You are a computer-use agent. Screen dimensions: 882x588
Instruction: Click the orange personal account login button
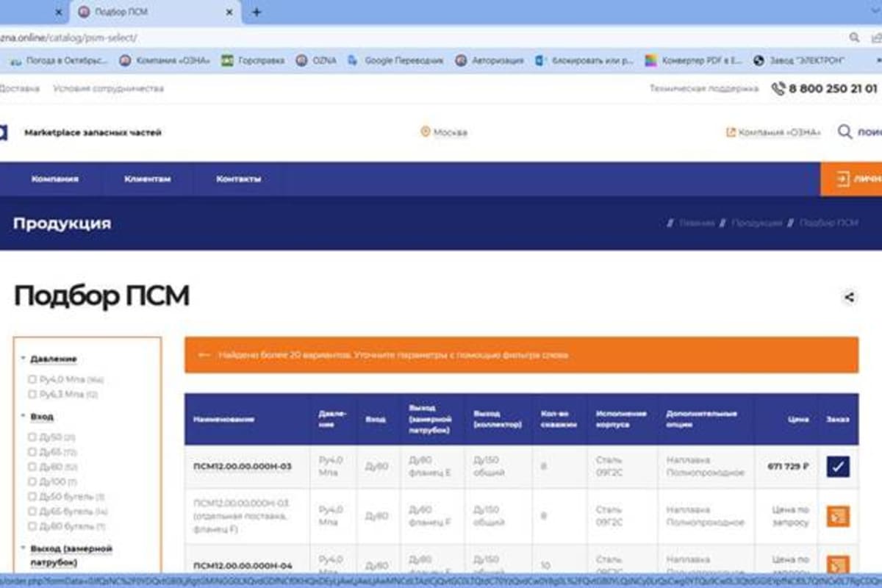(x=851, y=179)
